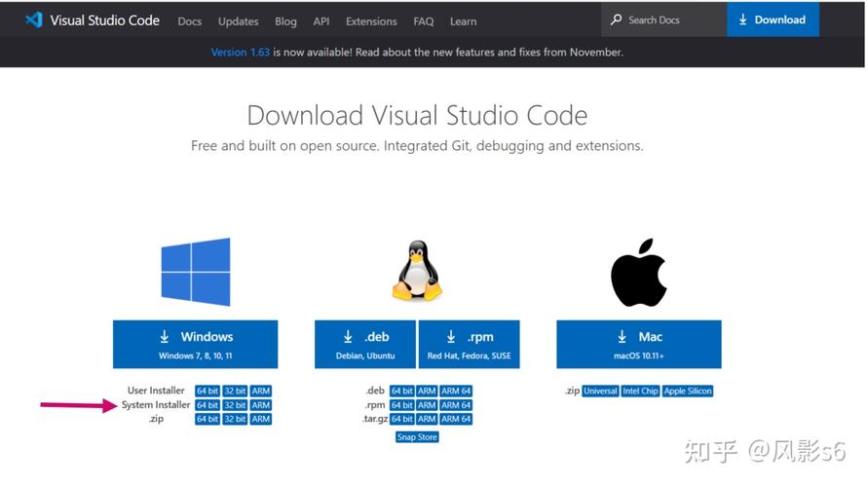868x487 pixels.
Task: Click the 'System Installer' label text
Action: point(156,405)
